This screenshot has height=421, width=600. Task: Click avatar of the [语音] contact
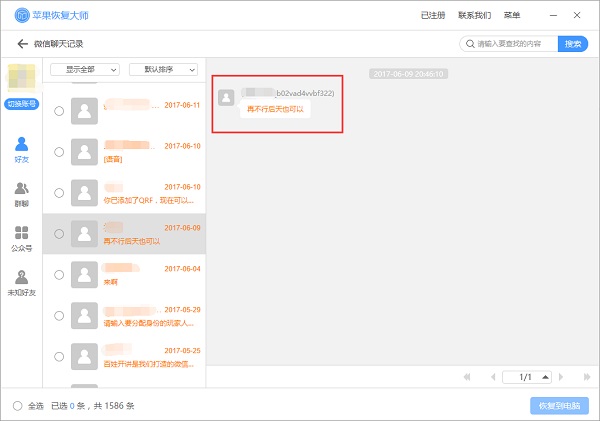pos(85,152)
